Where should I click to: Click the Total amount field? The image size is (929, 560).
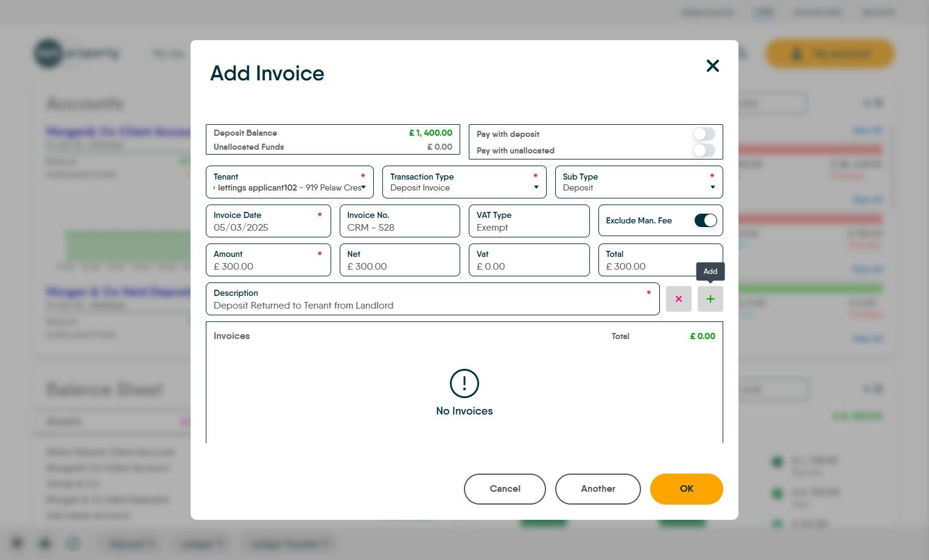pyautogui.click(x=661, y=260)
